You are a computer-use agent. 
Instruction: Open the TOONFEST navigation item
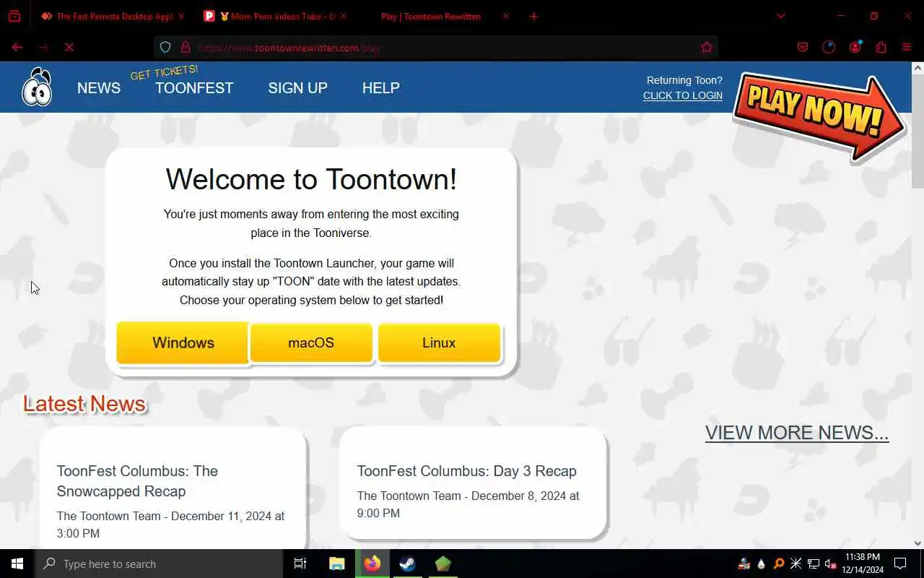tap(194, 87)
